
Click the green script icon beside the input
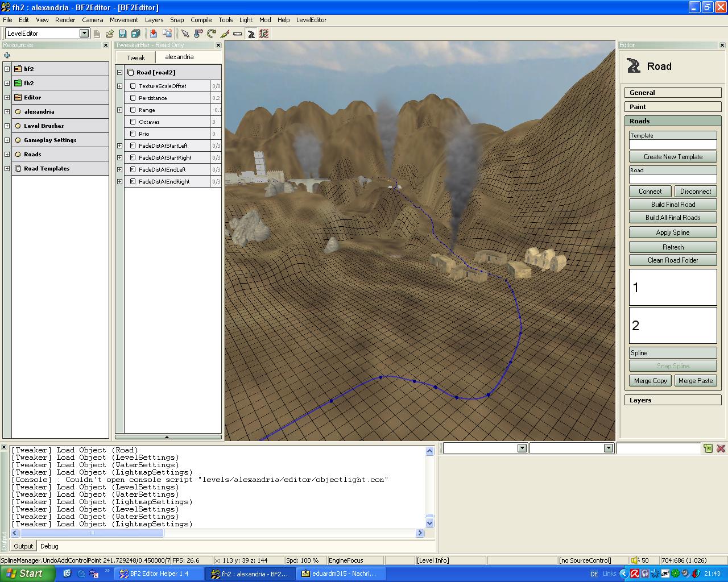(708, 448)
